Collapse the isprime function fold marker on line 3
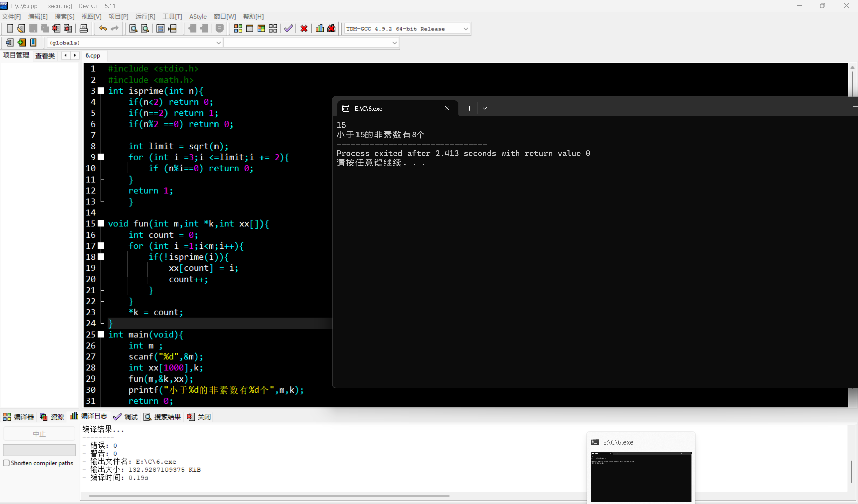 pyautogui.click(x=101, y=91)
